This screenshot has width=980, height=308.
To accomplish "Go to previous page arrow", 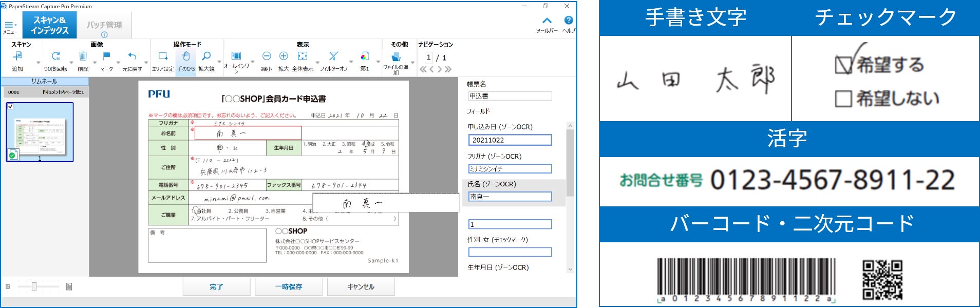I will [431, 69].
